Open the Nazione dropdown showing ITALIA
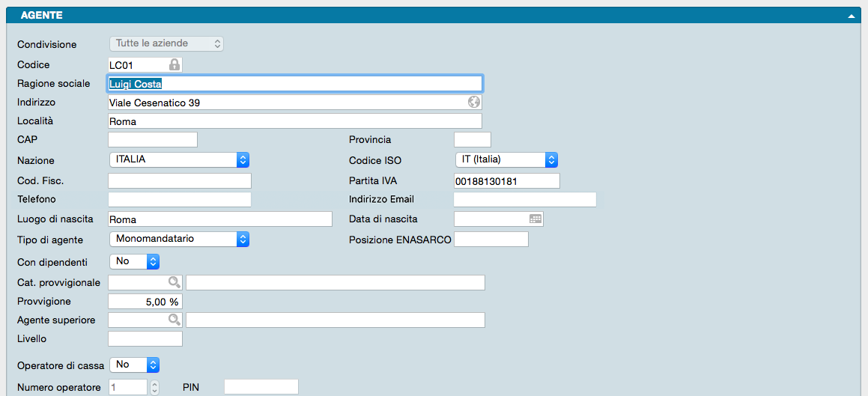868x396 pixels. pyautogui.click(x=179, y=159)
